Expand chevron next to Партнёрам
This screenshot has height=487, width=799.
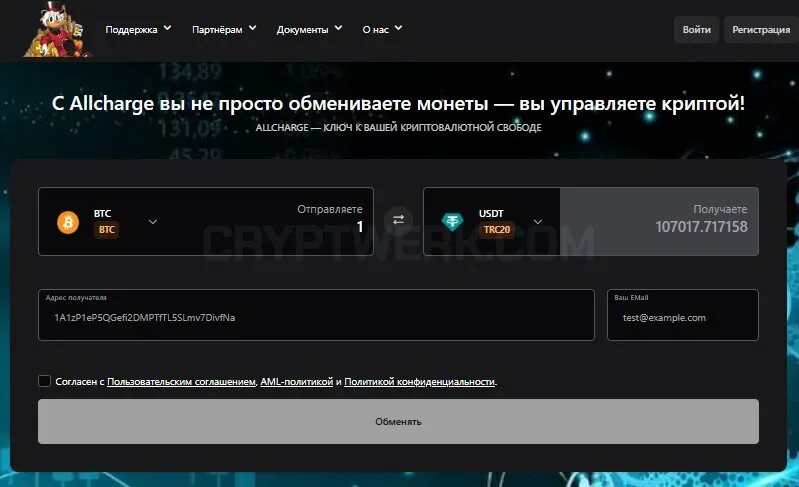[x=252, y=28]
